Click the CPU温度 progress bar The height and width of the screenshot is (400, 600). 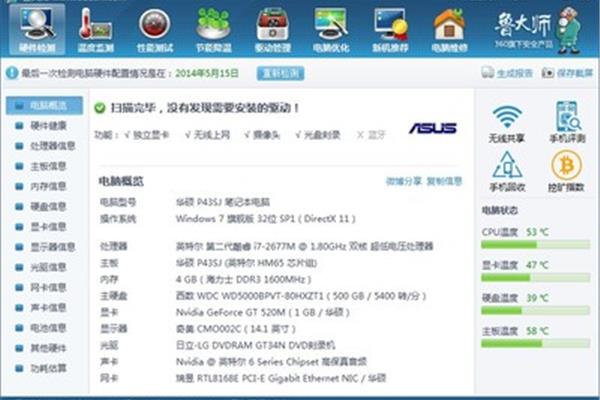(535, 245)
